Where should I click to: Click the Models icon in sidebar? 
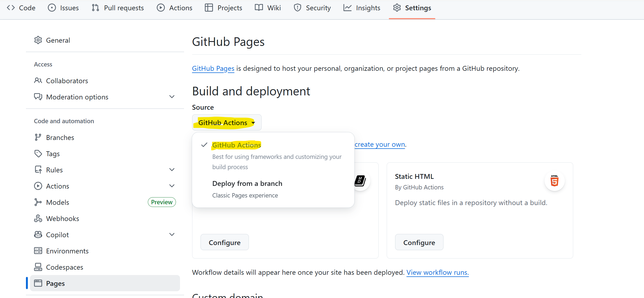click(x=38, y=202)
